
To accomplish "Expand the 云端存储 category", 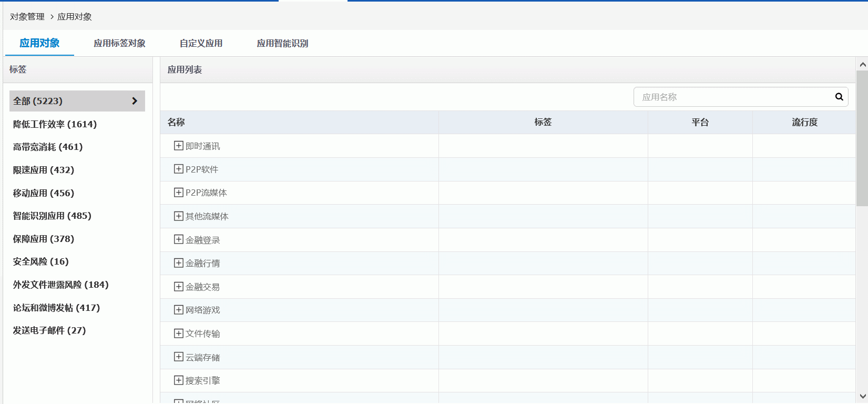I will point(179,357).
